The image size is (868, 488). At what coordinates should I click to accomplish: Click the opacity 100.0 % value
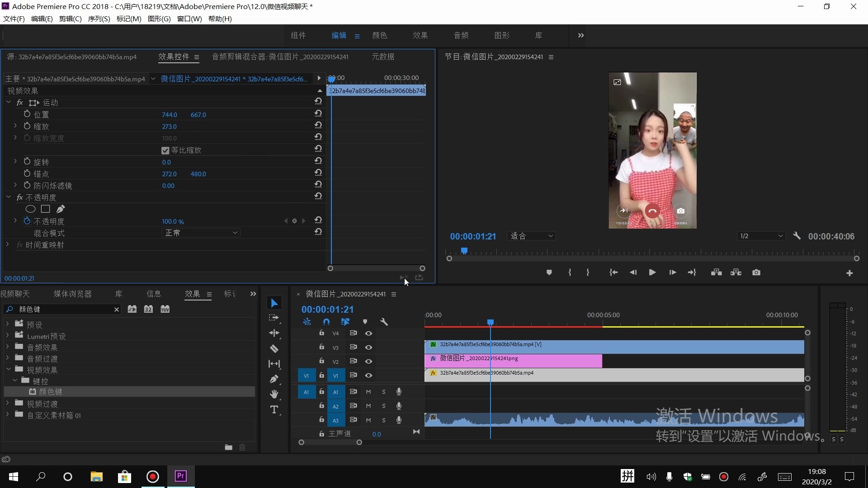point(173,221)
